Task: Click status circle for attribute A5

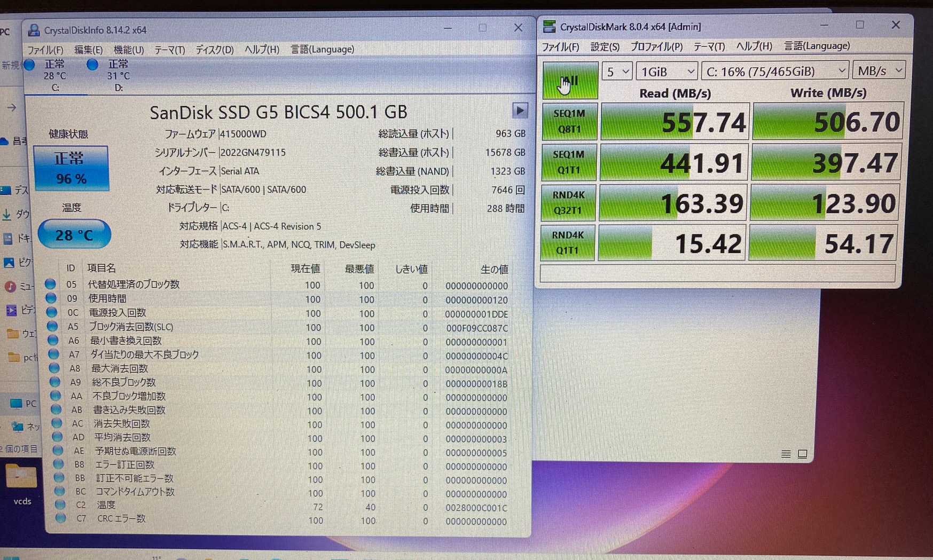Action: [x=52, y=326]
